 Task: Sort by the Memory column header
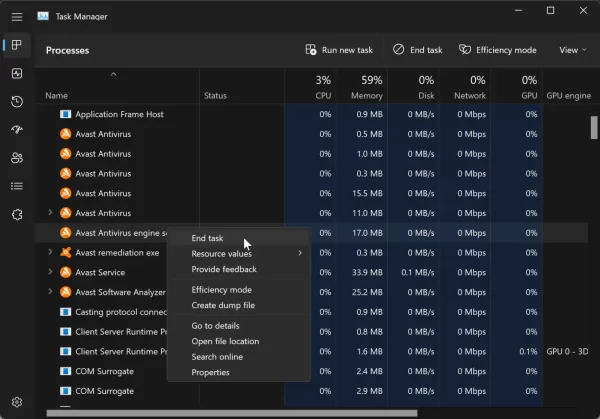[x=362, y=88]
